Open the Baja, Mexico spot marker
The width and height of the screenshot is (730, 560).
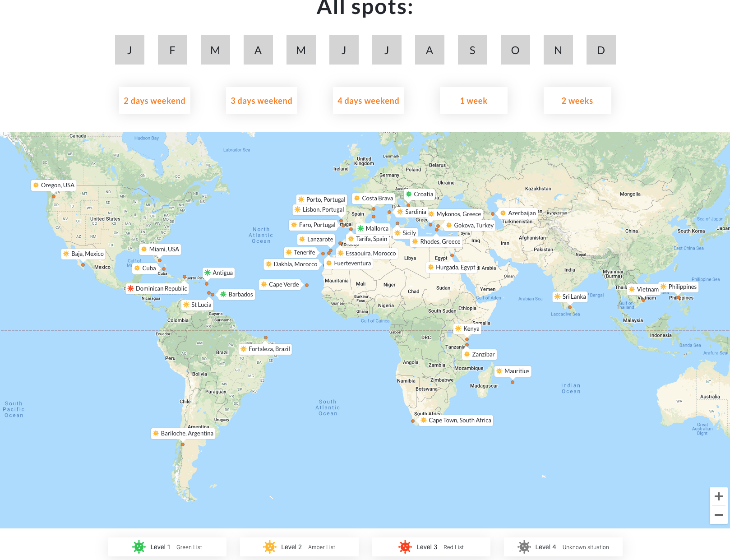coord(83,254)
